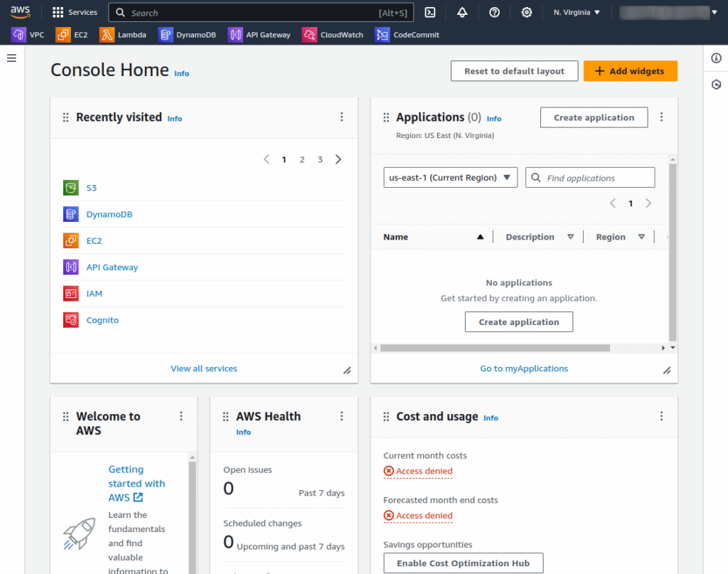728x574 pixels.
Task: Click the Info link beside Cost and usage
Action: (x=491, y=418)
